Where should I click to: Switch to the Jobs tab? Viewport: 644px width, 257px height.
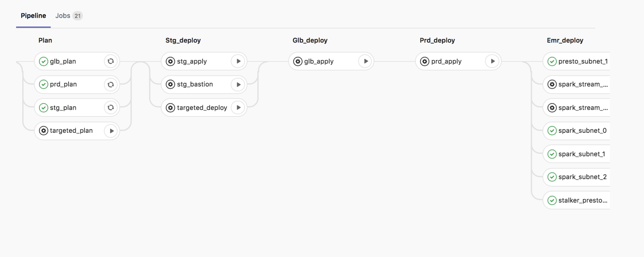(x=68, y=16)
